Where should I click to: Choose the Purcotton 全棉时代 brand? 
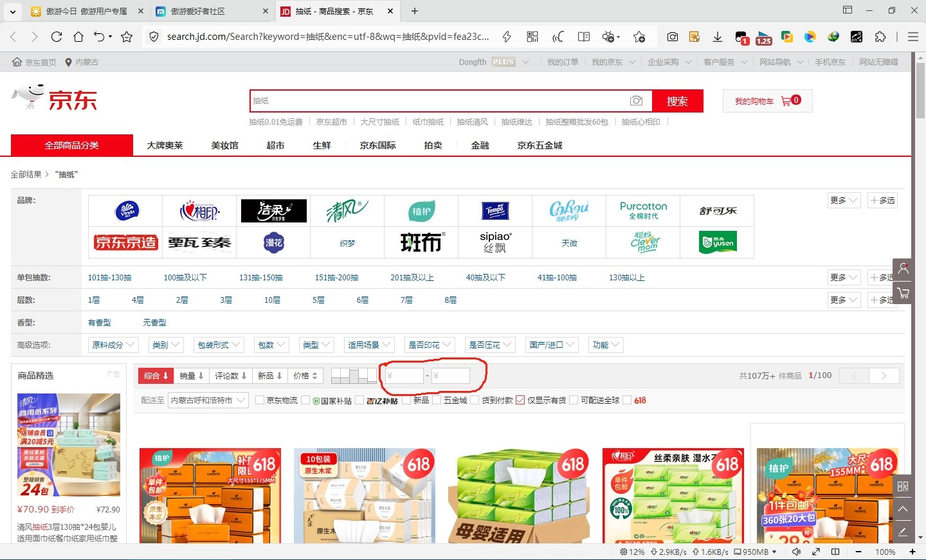coord(643,211)
